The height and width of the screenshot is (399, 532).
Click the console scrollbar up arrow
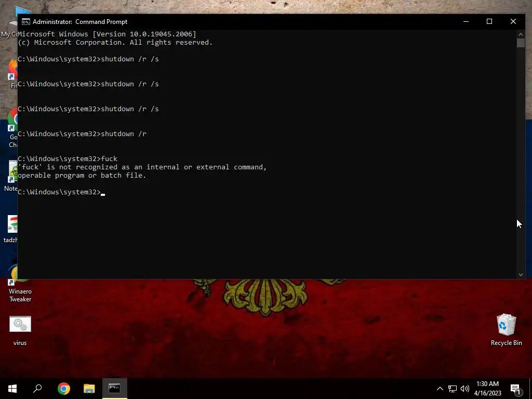[521, 34]
